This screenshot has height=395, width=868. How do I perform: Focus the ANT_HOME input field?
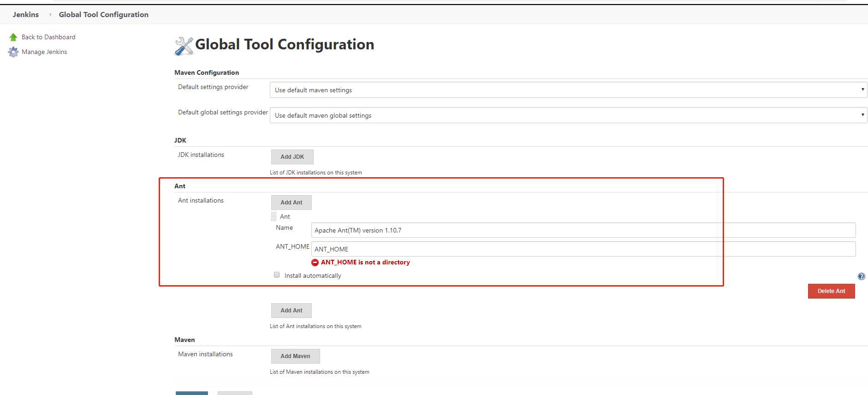pyautogui.click(x=583, y=249)
